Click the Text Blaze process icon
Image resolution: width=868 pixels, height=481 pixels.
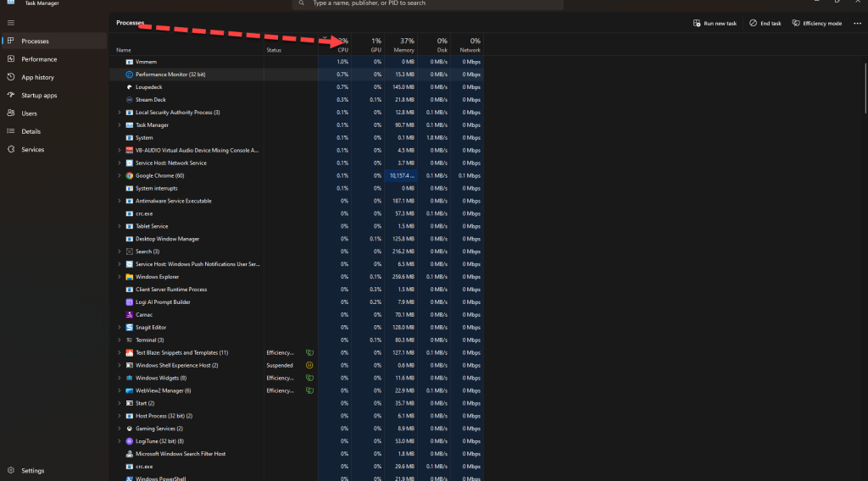[x=129, y=353]
